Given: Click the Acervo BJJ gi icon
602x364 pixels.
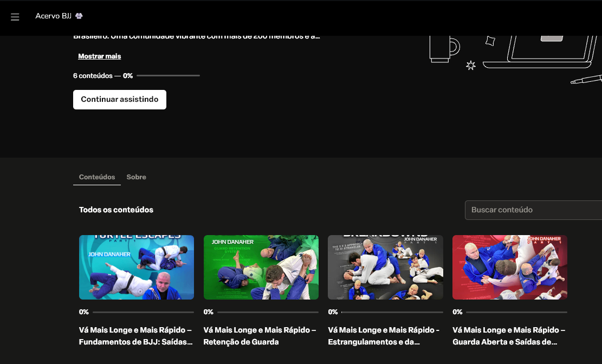Looking at the screenshot, I should click(x=79, y=16).
